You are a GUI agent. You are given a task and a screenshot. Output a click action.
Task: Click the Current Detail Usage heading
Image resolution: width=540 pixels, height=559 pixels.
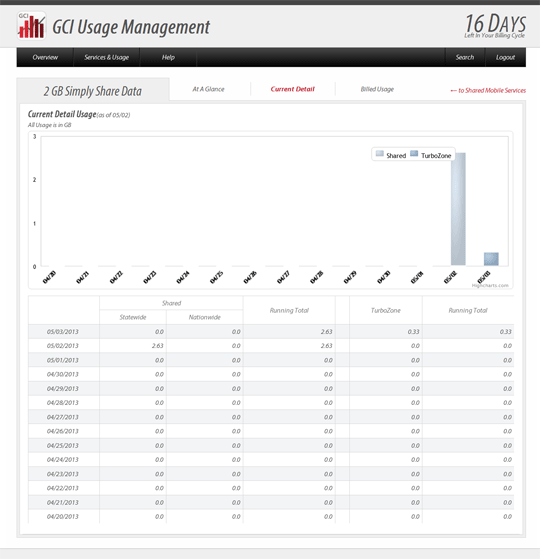tap(62, 114)
